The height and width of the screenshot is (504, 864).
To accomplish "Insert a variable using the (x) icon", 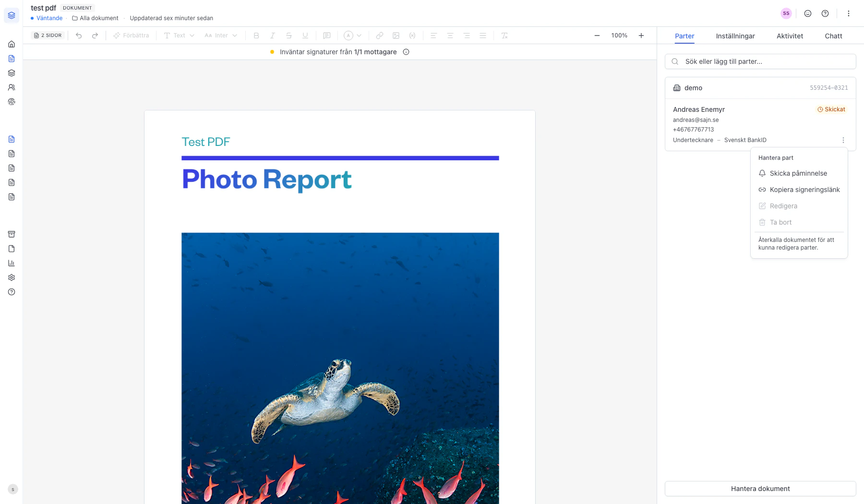I will coord(412,36).
